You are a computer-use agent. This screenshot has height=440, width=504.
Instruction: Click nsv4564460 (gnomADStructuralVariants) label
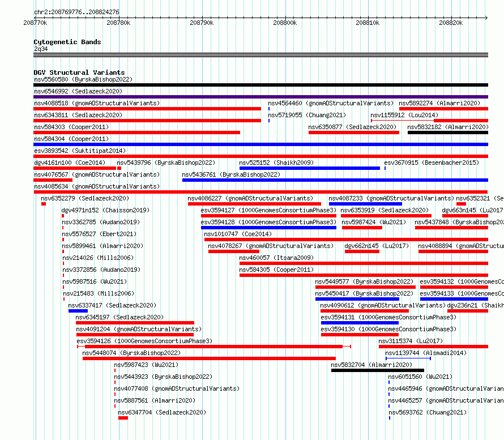tap(331, 103)
